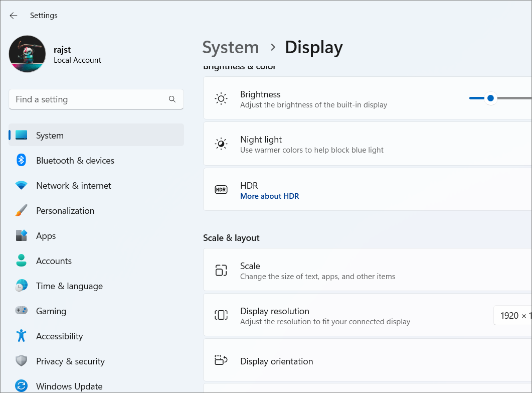Select Personalization in the sidebar
This screenshot has width=532, height=393.
pos(65,210)
